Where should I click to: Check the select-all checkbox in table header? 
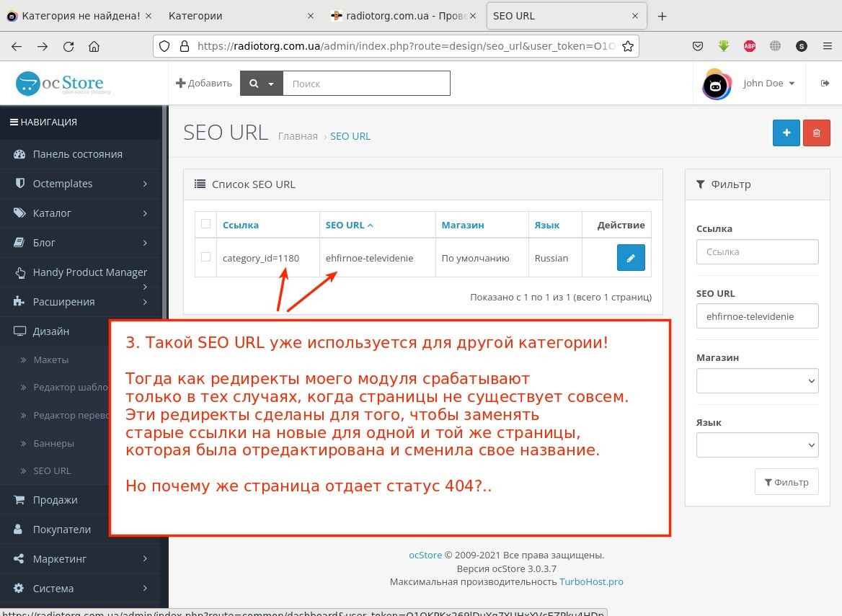[206, 224]
